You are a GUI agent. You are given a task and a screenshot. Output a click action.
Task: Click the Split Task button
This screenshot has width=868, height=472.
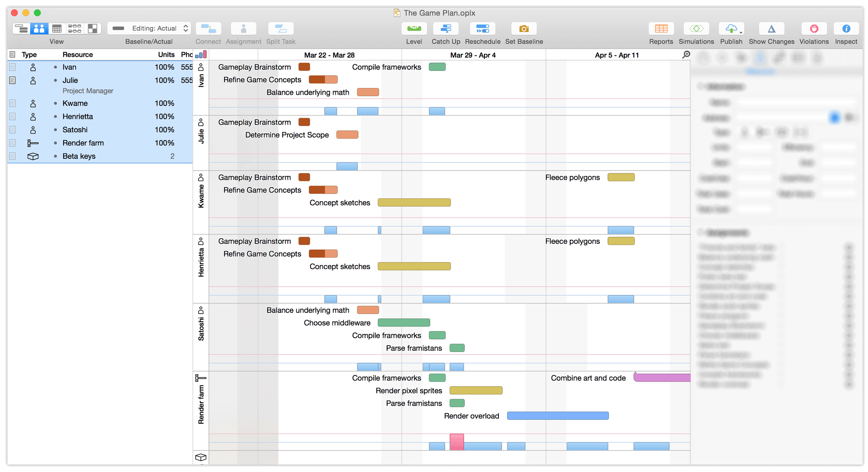coord(280,29)
